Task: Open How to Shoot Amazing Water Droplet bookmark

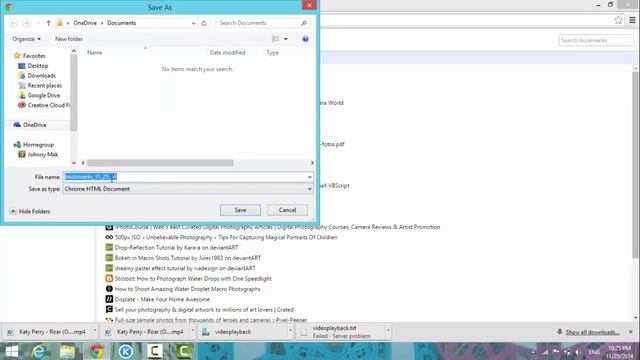Action: click(x=187, y=289)
